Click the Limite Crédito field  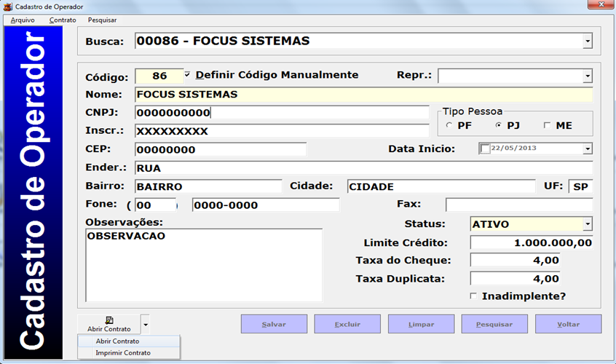click(532, 242)
